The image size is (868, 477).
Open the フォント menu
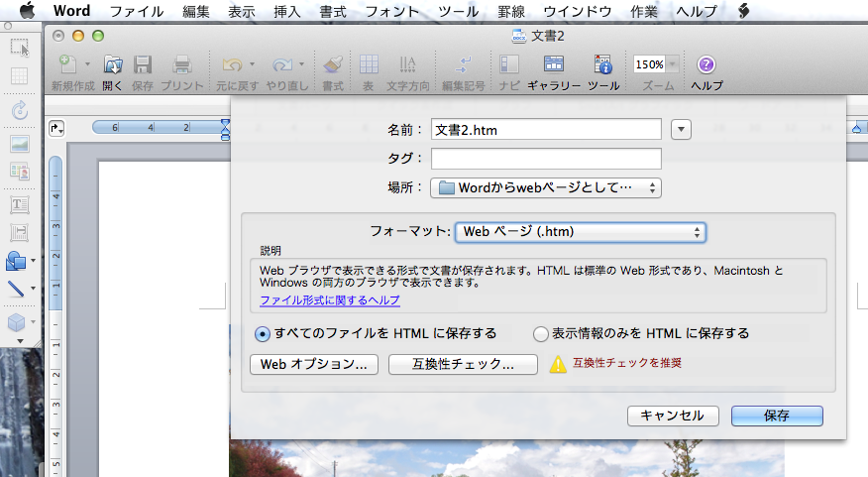click(x=392, y=11)
